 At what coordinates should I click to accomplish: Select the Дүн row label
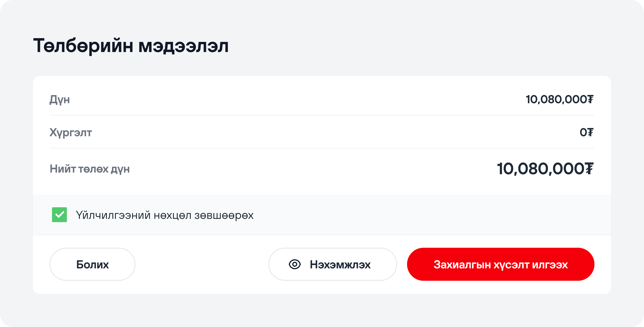pos(59,100)
